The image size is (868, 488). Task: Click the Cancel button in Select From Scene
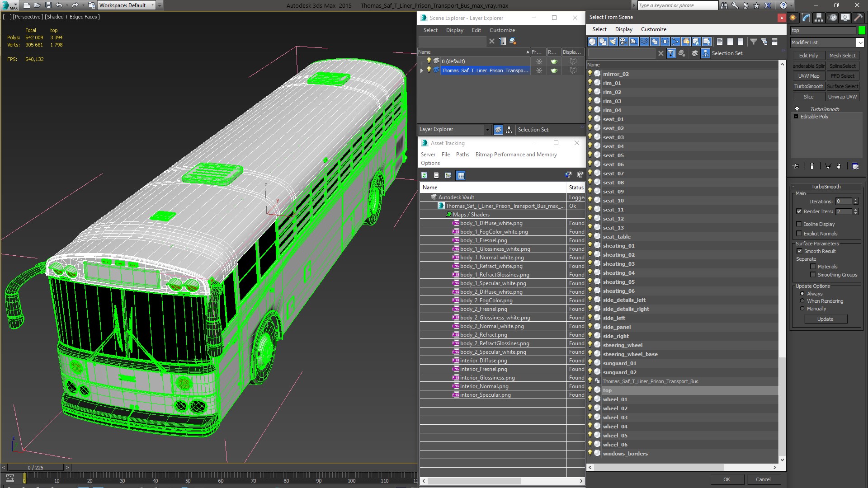[x=763, y=479]
